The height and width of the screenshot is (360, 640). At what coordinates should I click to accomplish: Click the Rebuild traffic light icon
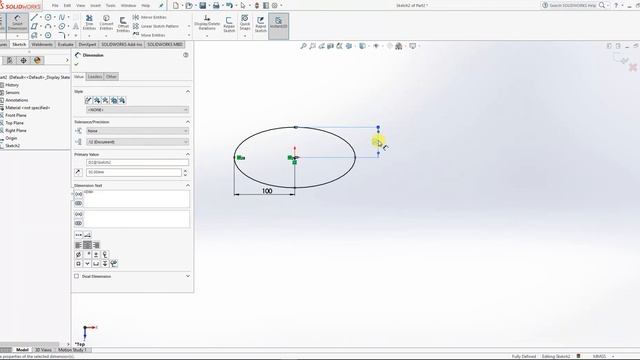click(257, 5)
